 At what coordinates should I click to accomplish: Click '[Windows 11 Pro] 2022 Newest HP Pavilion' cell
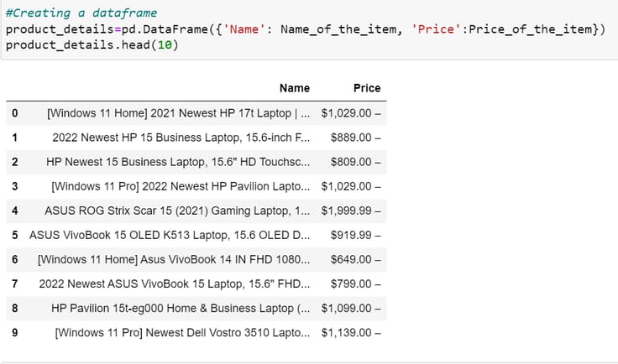(x=181, y=186)
